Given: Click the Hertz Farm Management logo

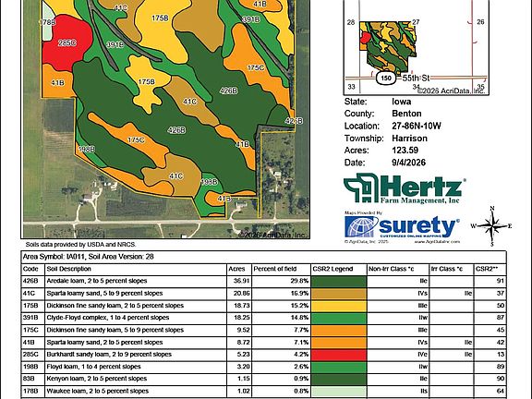Looking at the screenshot, I should coord(405,188).
